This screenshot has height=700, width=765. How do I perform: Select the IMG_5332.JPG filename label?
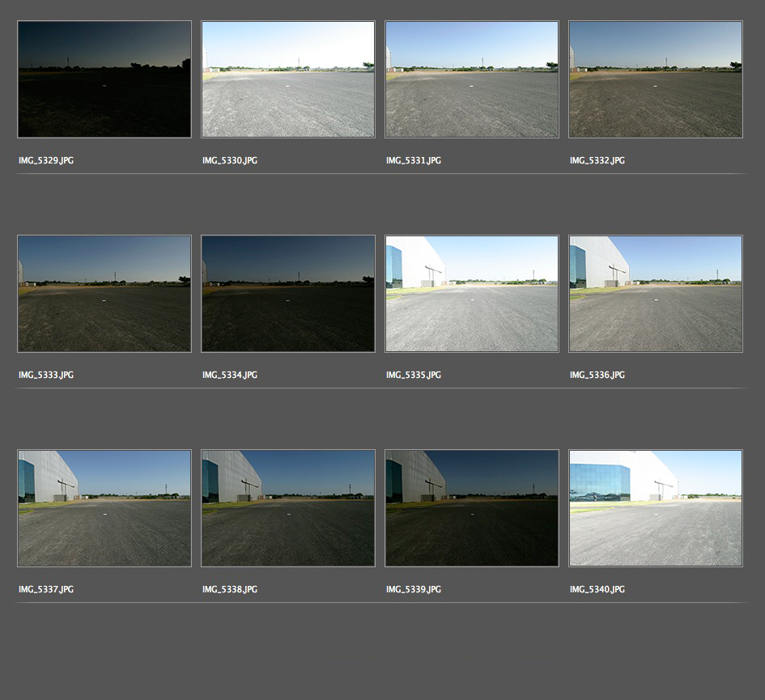[x=597, y=161]
